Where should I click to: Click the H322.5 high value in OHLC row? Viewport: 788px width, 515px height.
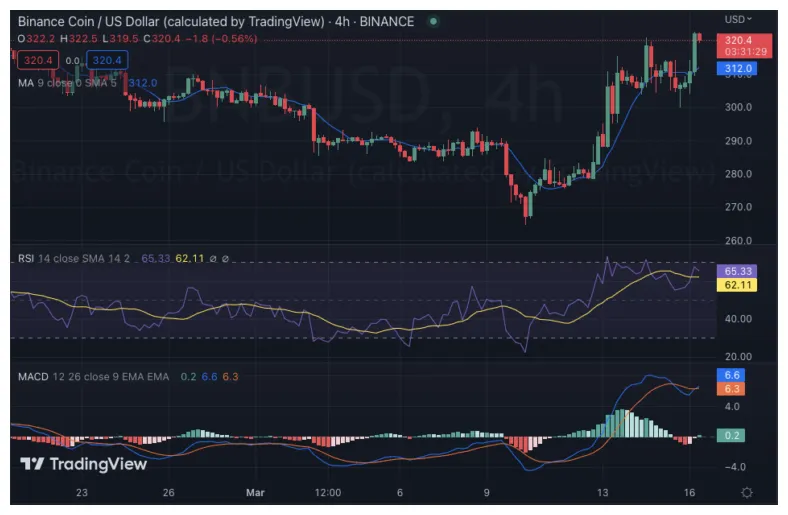tap(78, 39)
